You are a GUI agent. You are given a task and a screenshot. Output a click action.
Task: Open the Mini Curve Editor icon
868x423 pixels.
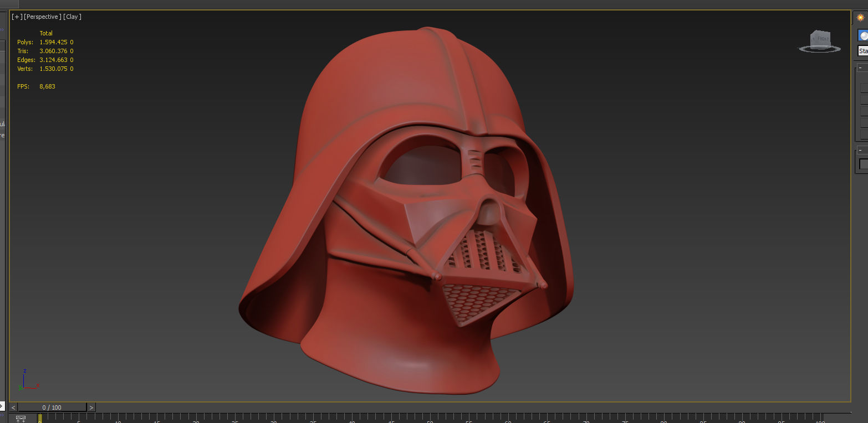pos(21,419)
